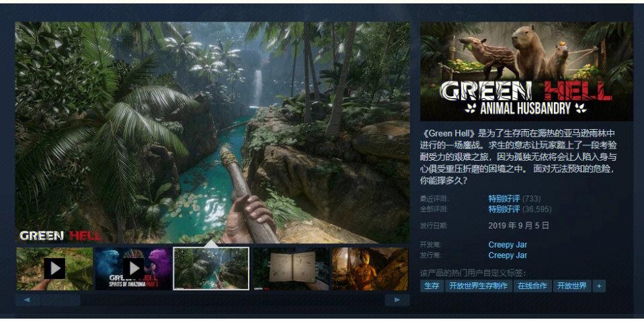Play the first gameplay trailer thumbnail
The width and height of the screenshot is (644, 322).
click(54, 269)
